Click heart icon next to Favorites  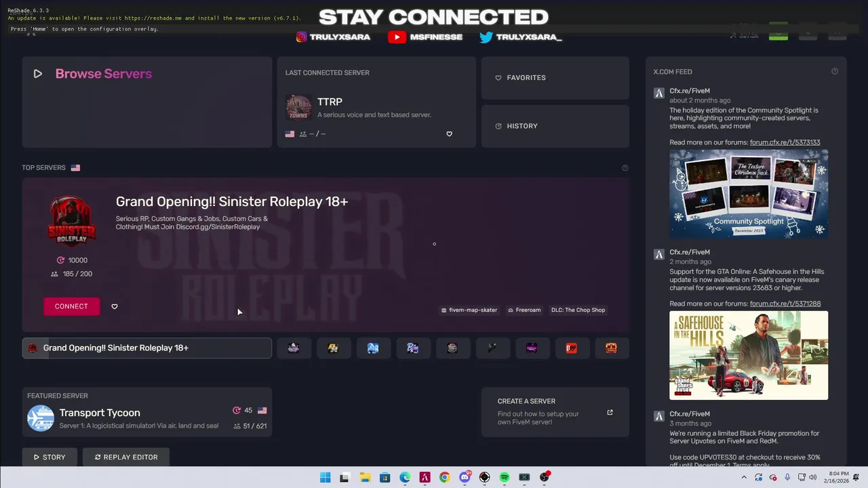(x=498, y=78)
